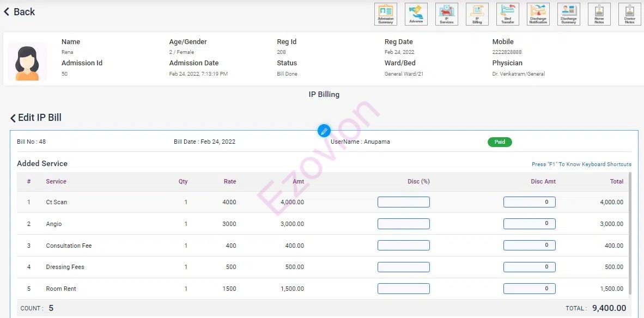Click the patient avatar picture
Screen dimensions: 644x318
coord(27,62)
